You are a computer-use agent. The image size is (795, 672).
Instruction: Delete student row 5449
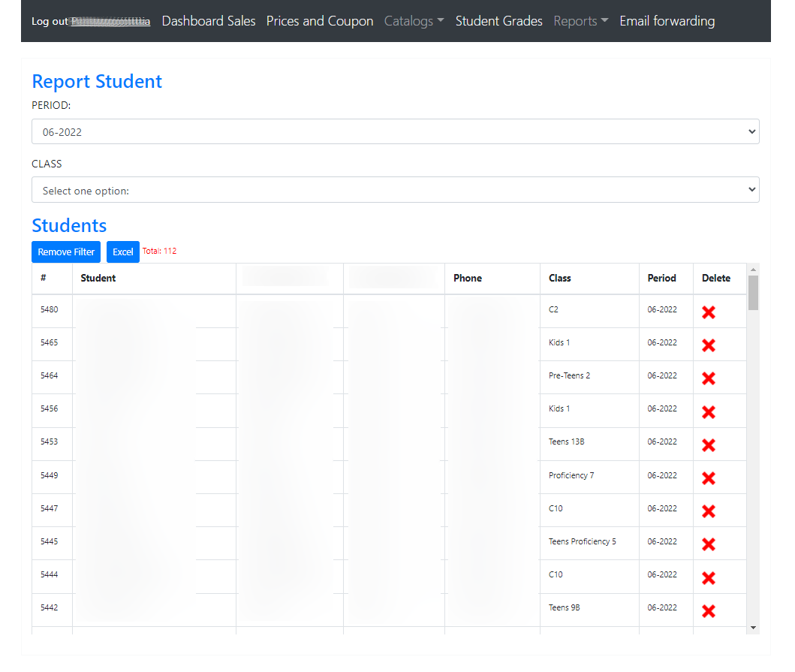click(x=709, y=478)
